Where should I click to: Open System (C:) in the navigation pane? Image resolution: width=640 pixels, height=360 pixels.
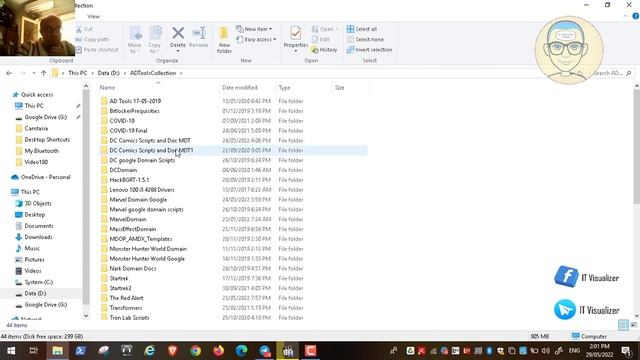pos(38,282)
